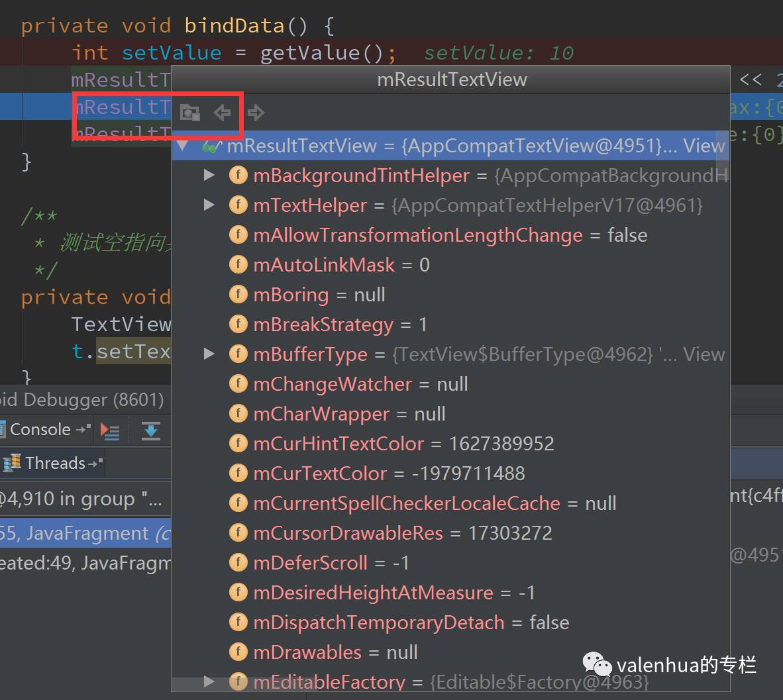Click the field icon next to mDrawables

[238, 652]
